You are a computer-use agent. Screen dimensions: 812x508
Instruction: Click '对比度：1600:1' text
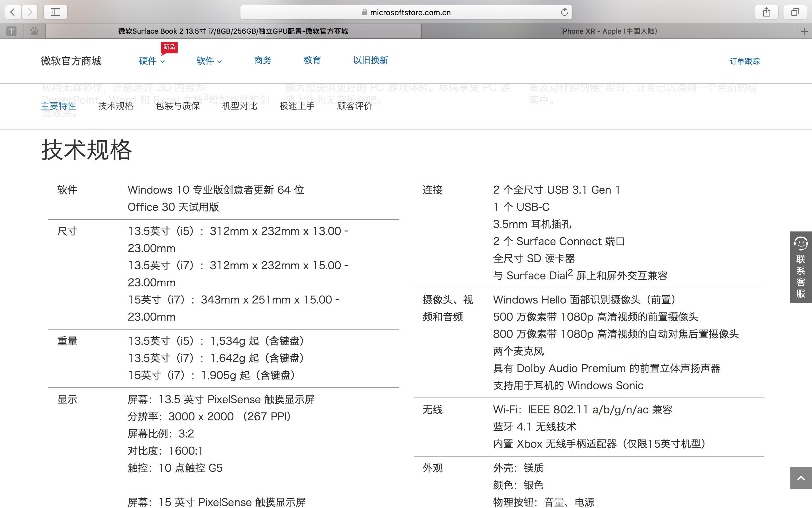pos(165,451)
